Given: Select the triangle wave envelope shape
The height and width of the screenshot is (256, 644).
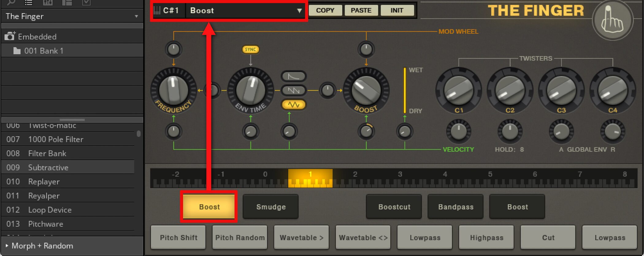Looking at the screenshot, I should pyautogui.click(x=293, y=104).
